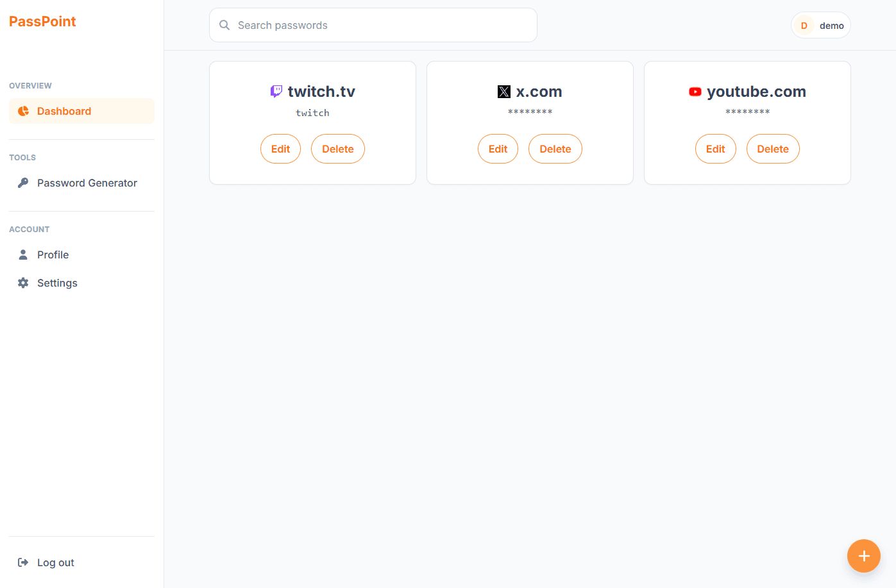
Task: Focus the Search passwords field
Action: point(373,25)
